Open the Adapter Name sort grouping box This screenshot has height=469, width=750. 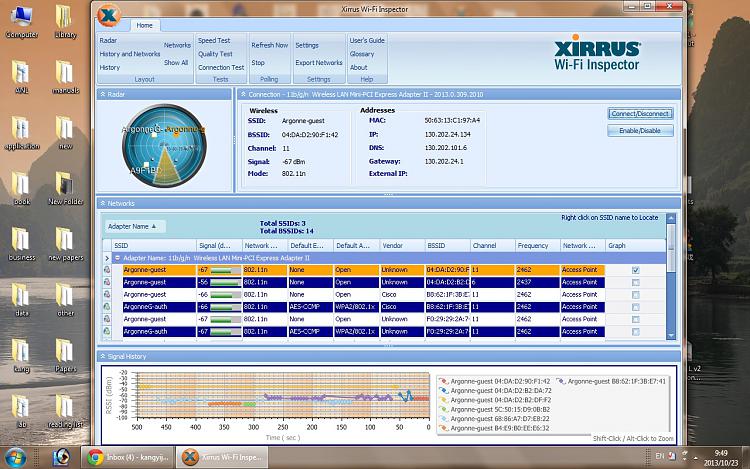coord(134,226)
